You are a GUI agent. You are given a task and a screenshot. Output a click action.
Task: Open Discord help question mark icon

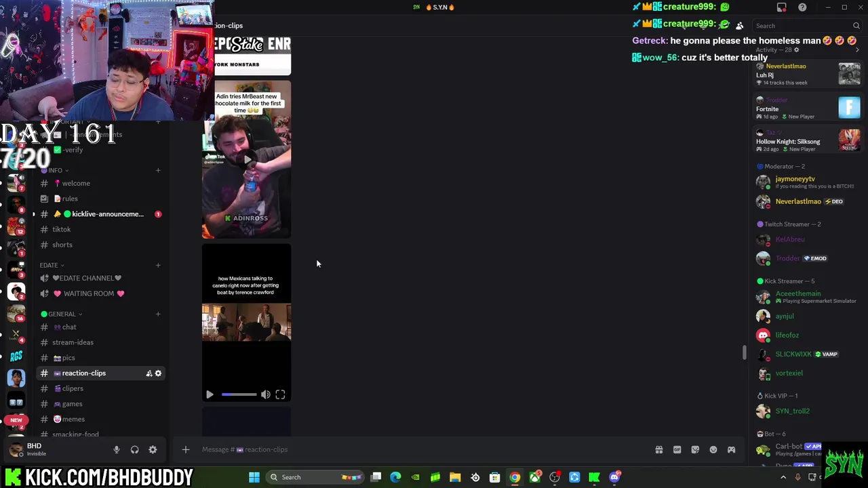tap(802, 7)
